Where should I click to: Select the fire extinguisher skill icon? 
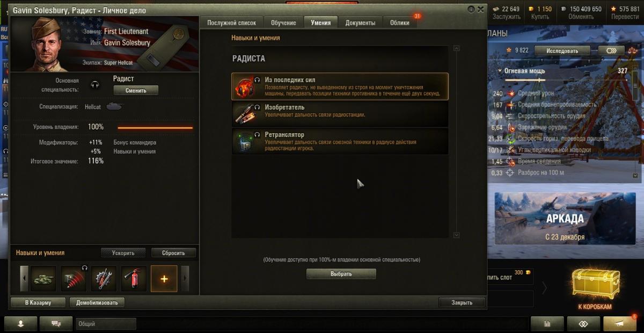[x=134, y=279]
